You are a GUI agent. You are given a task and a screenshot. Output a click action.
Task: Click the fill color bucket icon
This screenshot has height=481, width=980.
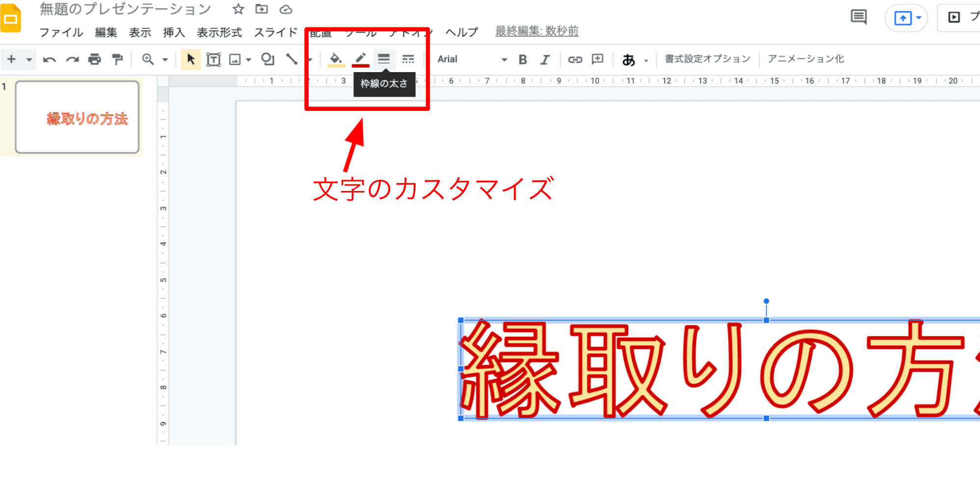click(335, 59)
